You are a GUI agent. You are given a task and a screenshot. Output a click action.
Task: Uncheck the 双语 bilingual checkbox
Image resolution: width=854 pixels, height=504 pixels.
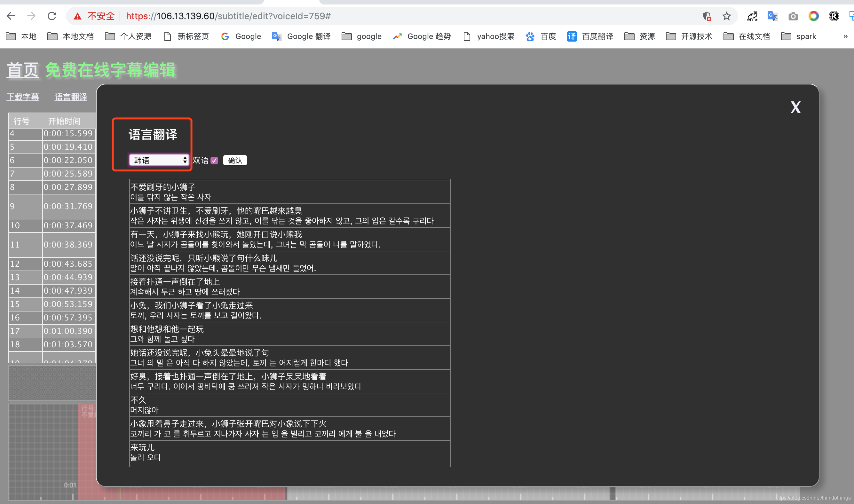[x=214, y=160]
